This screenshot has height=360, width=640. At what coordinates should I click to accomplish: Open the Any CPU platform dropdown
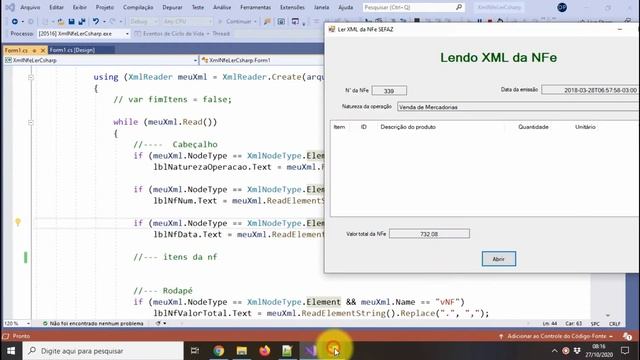pyautogui.click(x=187, y=21)
